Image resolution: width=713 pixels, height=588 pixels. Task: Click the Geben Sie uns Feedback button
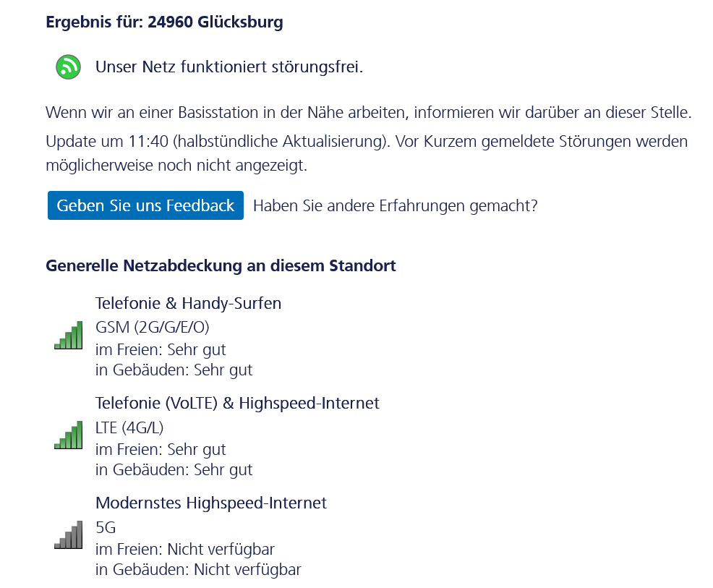pos(145,205)
